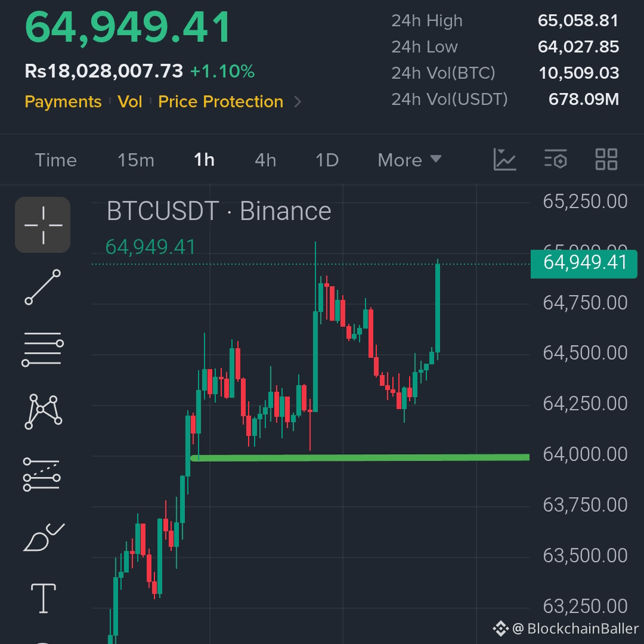The image size is (644, 644).
Task: Click the 24h Low value 64,027.85
Action: click(x=578, y=47)
